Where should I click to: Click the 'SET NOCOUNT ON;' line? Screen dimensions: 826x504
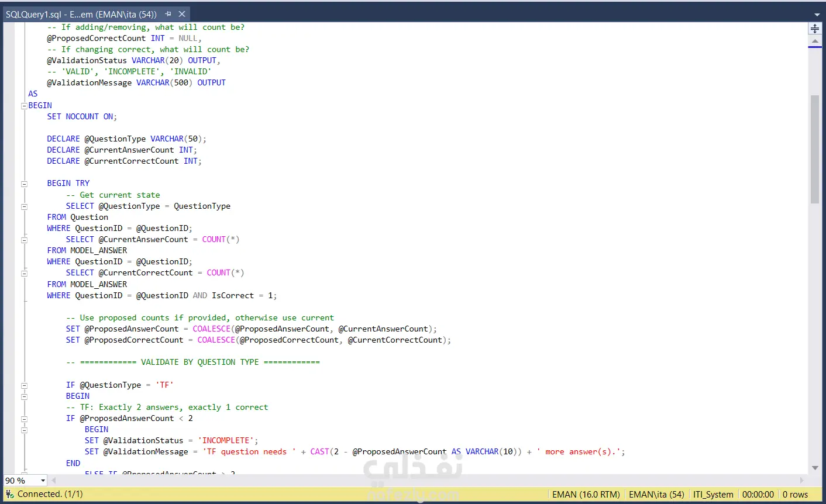tap(82, 116)
